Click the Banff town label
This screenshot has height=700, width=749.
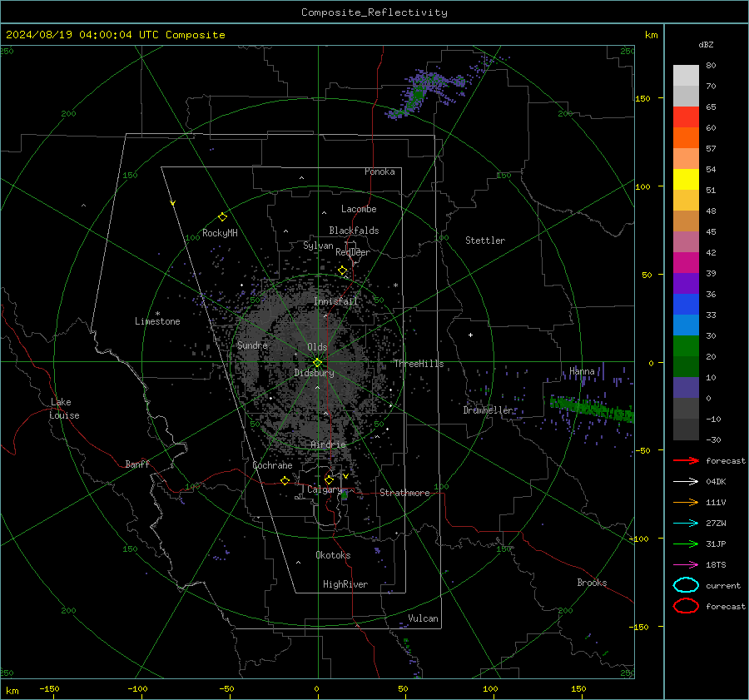137,464
